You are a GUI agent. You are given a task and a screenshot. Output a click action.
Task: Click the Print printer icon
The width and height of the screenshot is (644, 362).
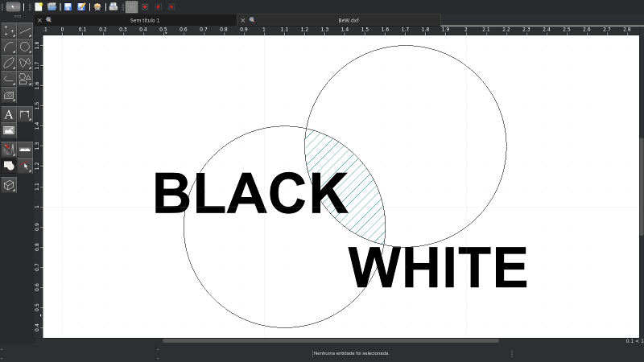114,6
